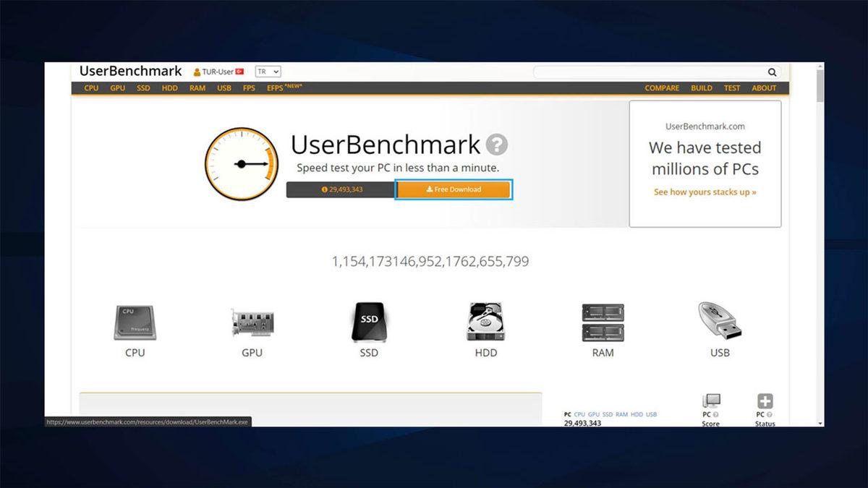Click the TUR-User account icon
The image size is (868, 488).
point(195,71)
